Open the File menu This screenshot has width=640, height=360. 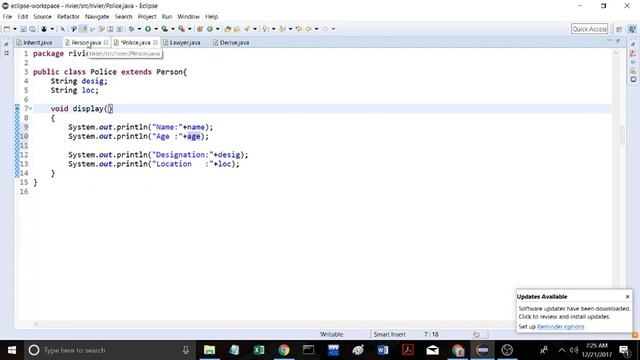[x=7, y=17]
